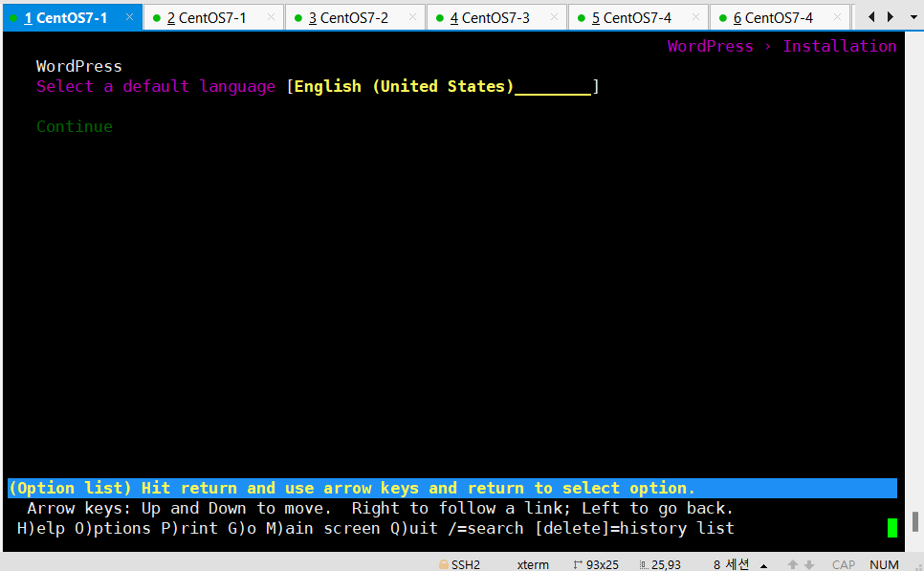Click the Option list status message line

coord(452,488)
